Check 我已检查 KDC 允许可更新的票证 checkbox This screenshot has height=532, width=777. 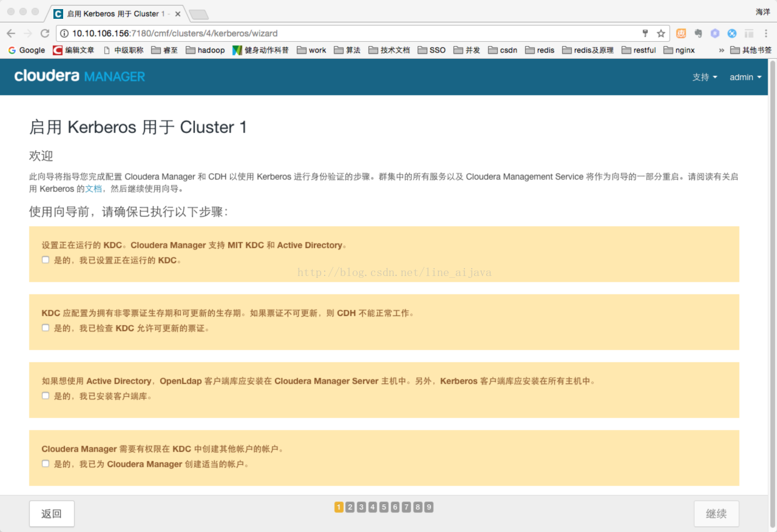click(x=46, y=328)
